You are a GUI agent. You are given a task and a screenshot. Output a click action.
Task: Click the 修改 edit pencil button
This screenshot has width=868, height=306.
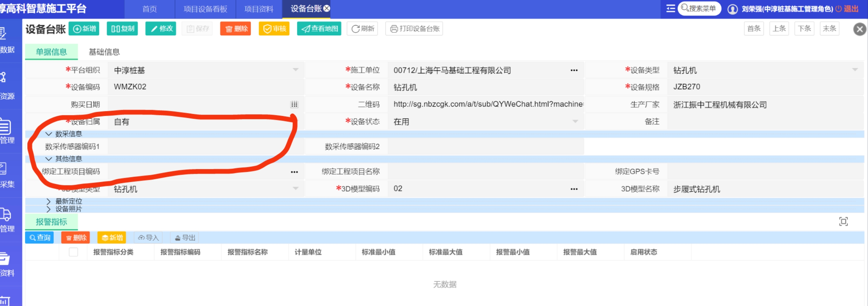pos(161,29)
